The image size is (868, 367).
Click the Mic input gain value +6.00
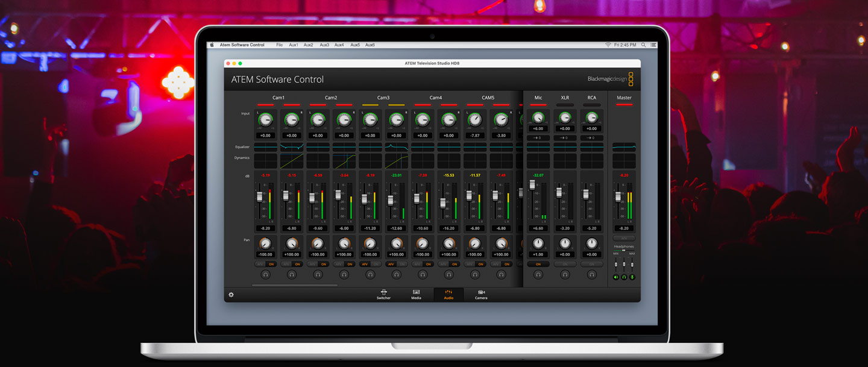tap(538, 128)
